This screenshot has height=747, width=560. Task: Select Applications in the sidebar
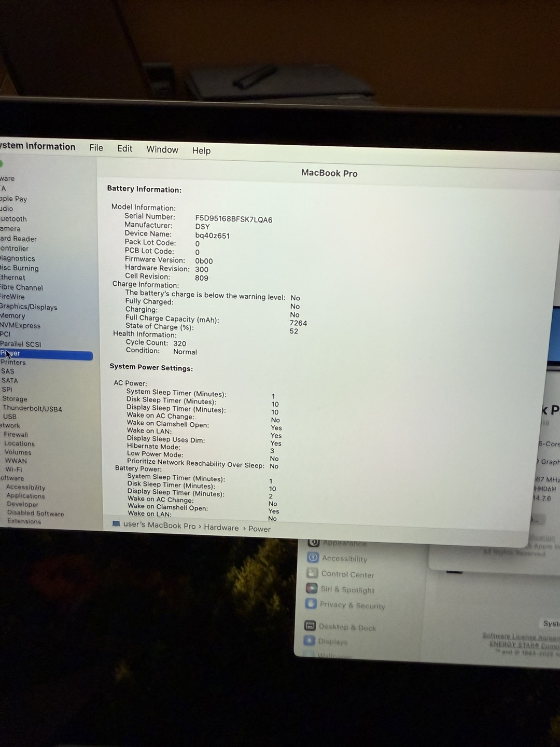[25, 496]
